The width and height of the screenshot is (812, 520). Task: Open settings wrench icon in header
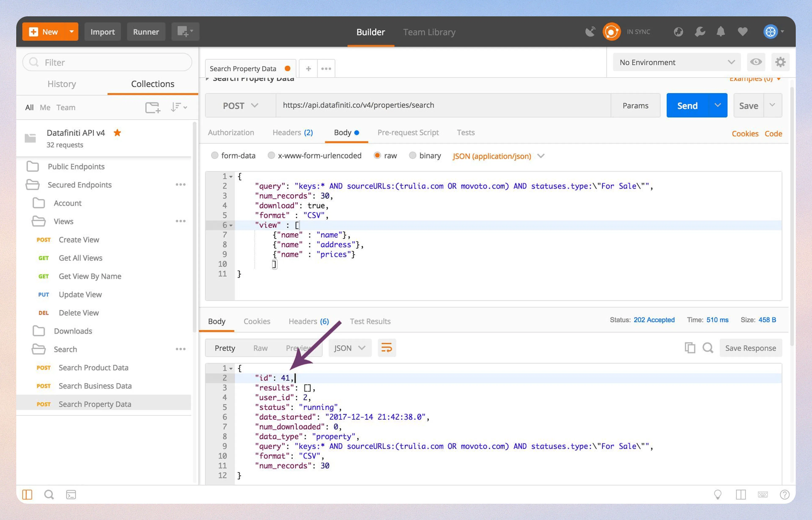[x=700, y=32]
